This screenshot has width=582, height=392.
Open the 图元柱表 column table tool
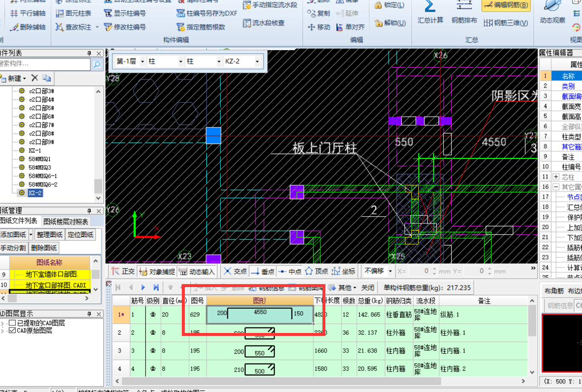(x=73, y=13)
